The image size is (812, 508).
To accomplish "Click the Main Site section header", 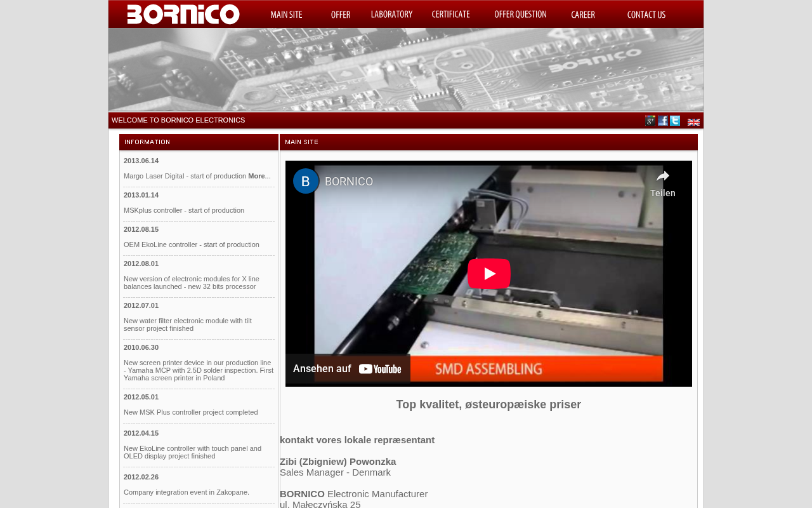I will (488, 142).
